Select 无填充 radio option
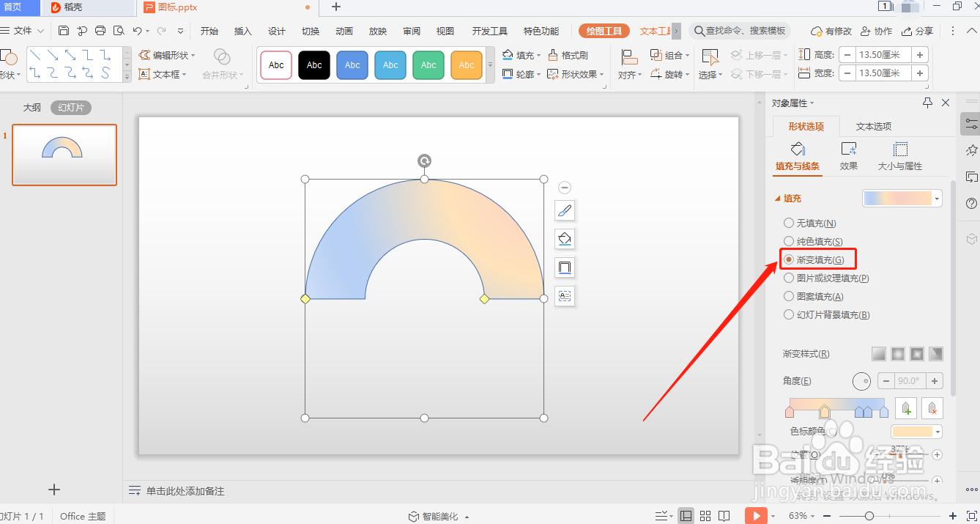Screen dimensions: 980x524 coord(810,223)
